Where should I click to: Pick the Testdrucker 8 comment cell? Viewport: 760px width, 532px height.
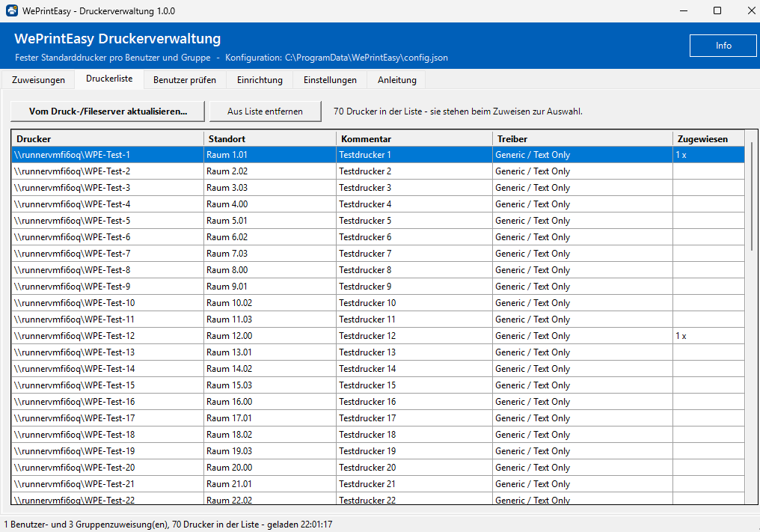coord(414,270)
